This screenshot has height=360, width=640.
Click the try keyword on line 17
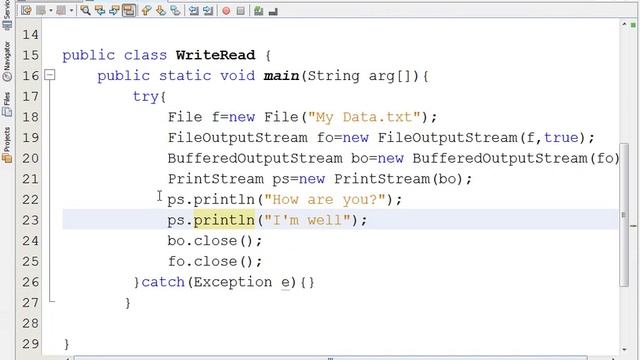pyautogui.click(x=145, y=97)
